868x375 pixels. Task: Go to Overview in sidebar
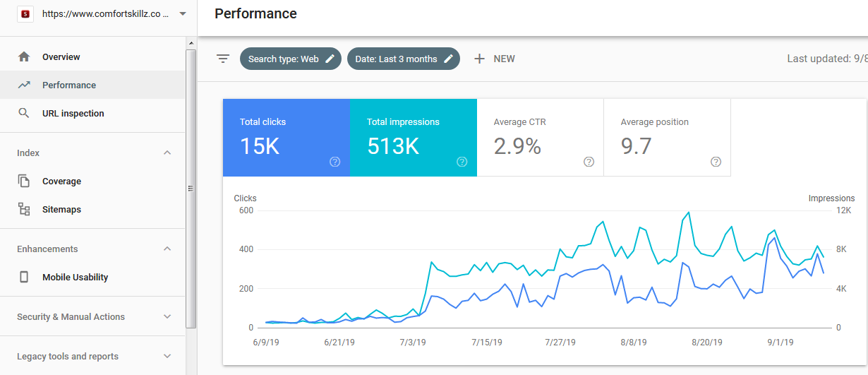tap(61, 56)
